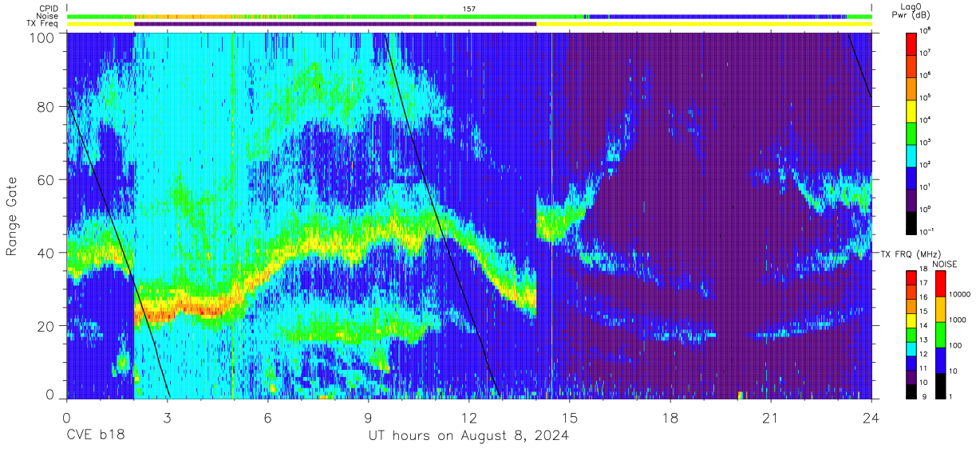Screen dimensions: 980x452
Task: Click hour 24 on the time axis
Action: pyautogui.click(x=871, y=417)
